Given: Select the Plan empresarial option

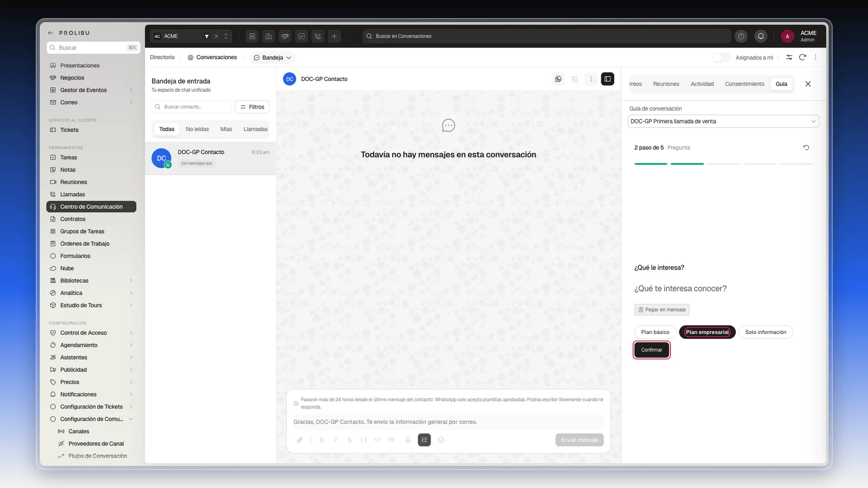Looking at the screenshot, I should [x=707, y=332].
